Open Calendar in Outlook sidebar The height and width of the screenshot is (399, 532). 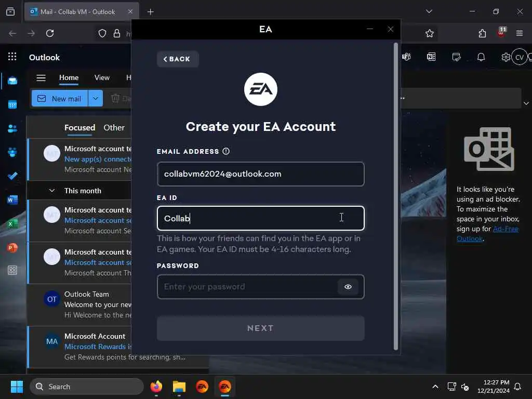[x=12, y=104]
